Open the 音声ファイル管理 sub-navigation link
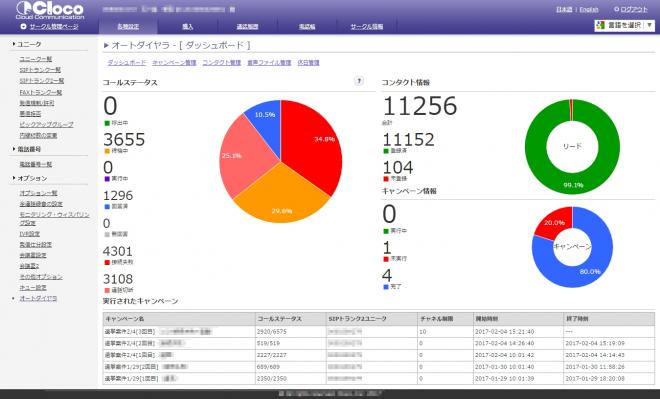The width and height of the screenshot is (660, 399). click(x=269, y=63)
